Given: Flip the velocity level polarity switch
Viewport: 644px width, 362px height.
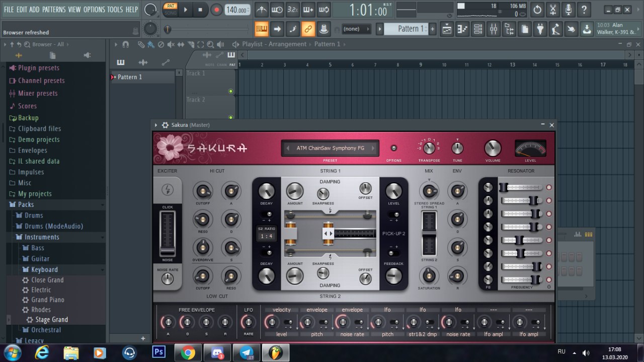Looking at the screenshot, I should (x=289, y=322).
